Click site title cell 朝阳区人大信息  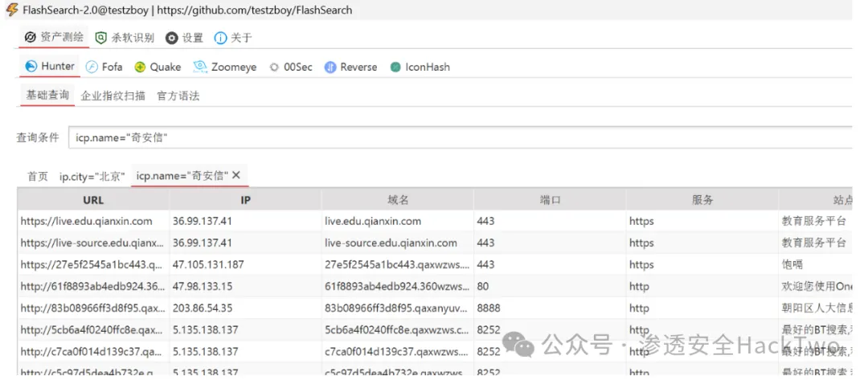(816, 308)
